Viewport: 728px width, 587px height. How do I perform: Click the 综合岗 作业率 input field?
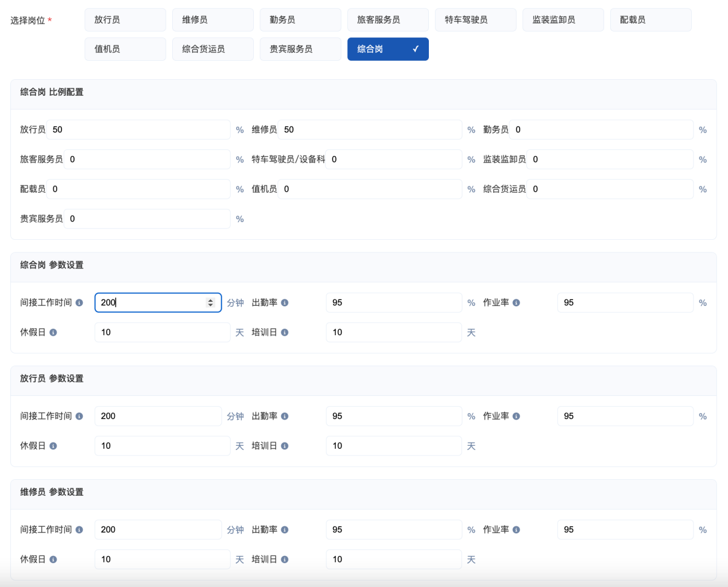click(x=625, y=303)
